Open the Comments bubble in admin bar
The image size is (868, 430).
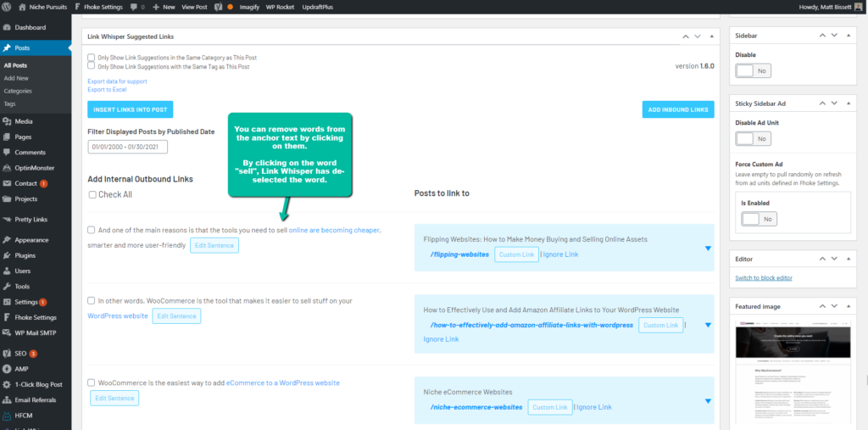134,7
